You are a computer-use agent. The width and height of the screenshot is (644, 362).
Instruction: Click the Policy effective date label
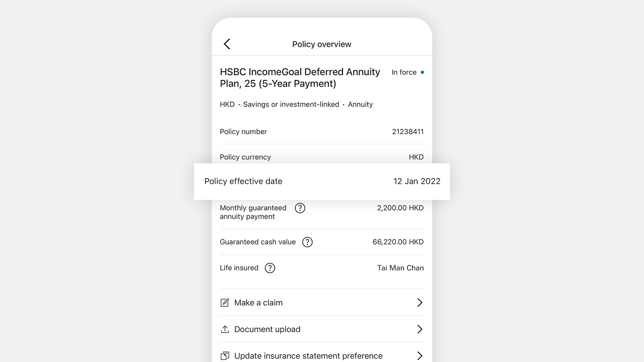243,181
